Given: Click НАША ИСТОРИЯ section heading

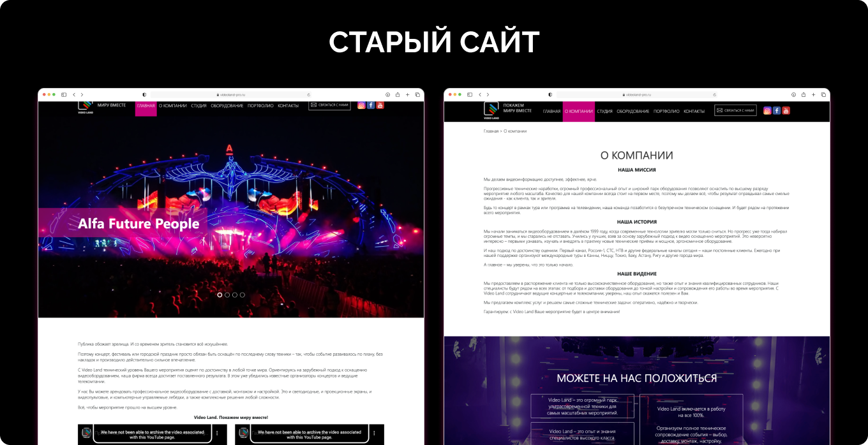Looking at the screenshot, I should pyautogui.click(x=636, y=222).
